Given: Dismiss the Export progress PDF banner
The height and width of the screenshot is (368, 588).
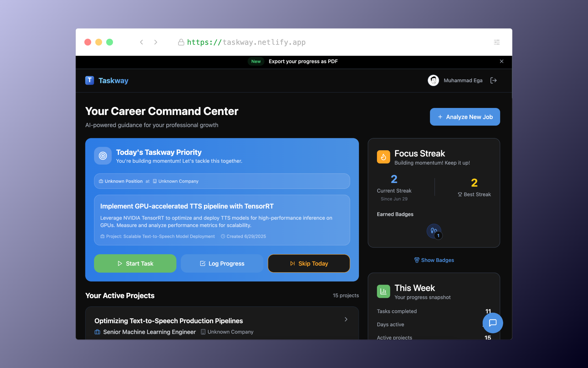Looking at the screenshot, I should click(x=502, y=61).
